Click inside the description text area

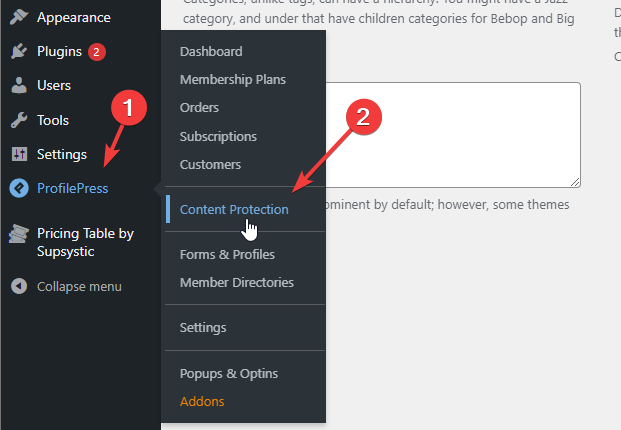453,135
